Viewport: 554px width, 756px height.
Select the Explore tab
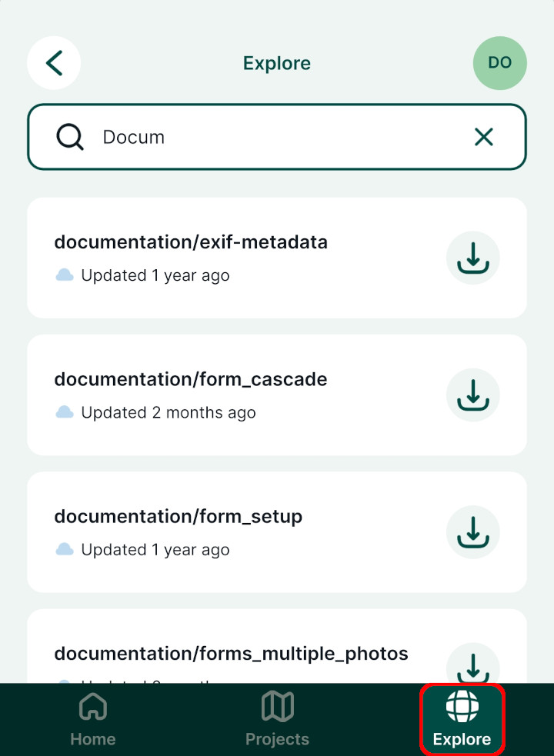pyautogui.click(x=462, y=719)
